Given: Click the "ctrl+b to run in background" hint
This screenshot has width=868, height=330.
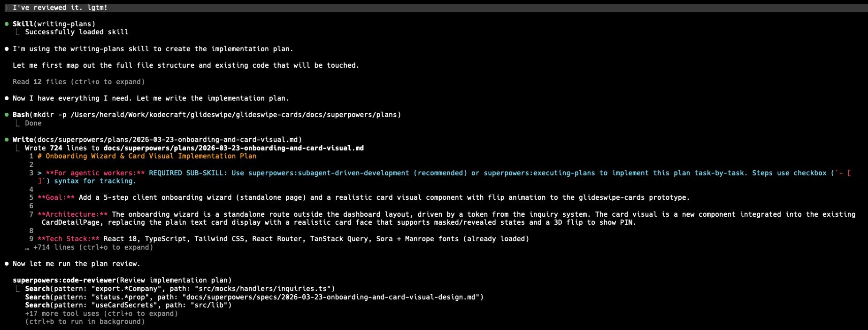Looking at the screenshot, I should point(85,322).
